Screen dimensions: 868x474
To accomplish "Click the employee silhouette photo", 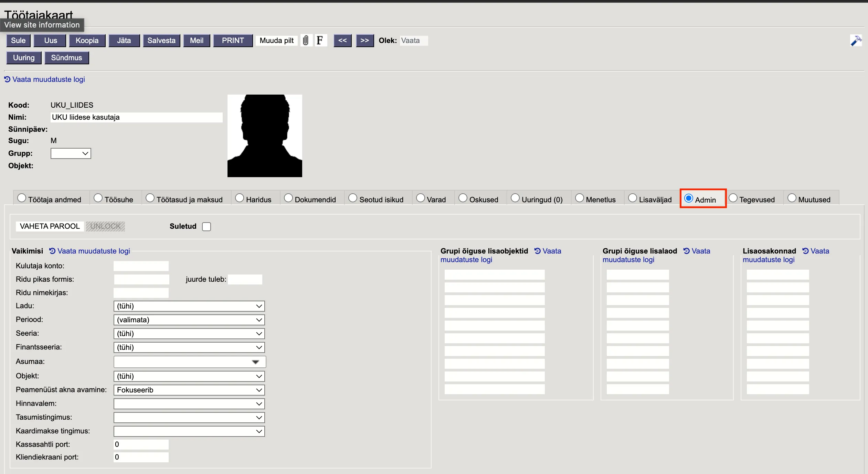I will (265, 136).
